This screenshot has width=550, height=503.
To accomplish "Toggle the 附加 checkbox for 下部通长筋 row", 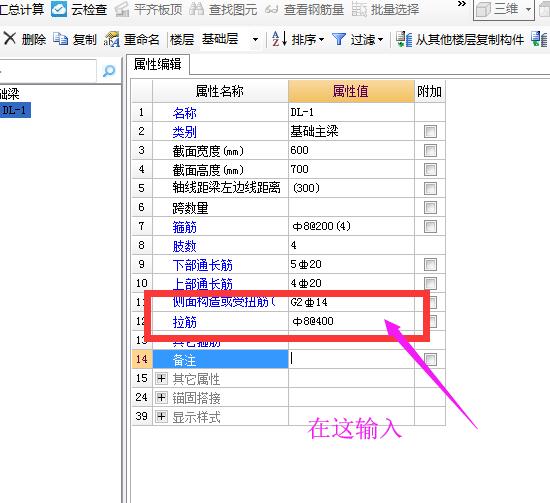I will tap(430, 264).
